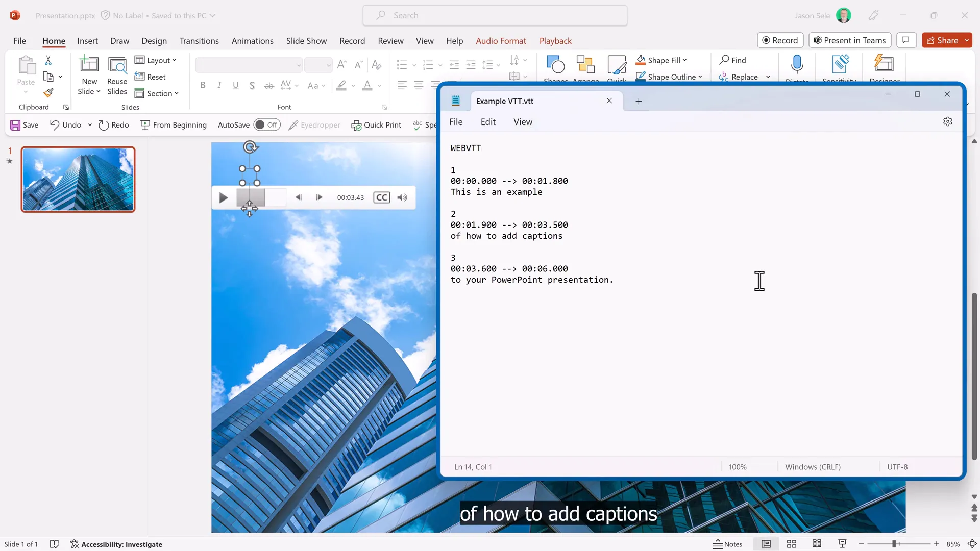The image size is (980, 551).
Task: Click the Shapes gallery icon
Action: [x=555, y=65]
